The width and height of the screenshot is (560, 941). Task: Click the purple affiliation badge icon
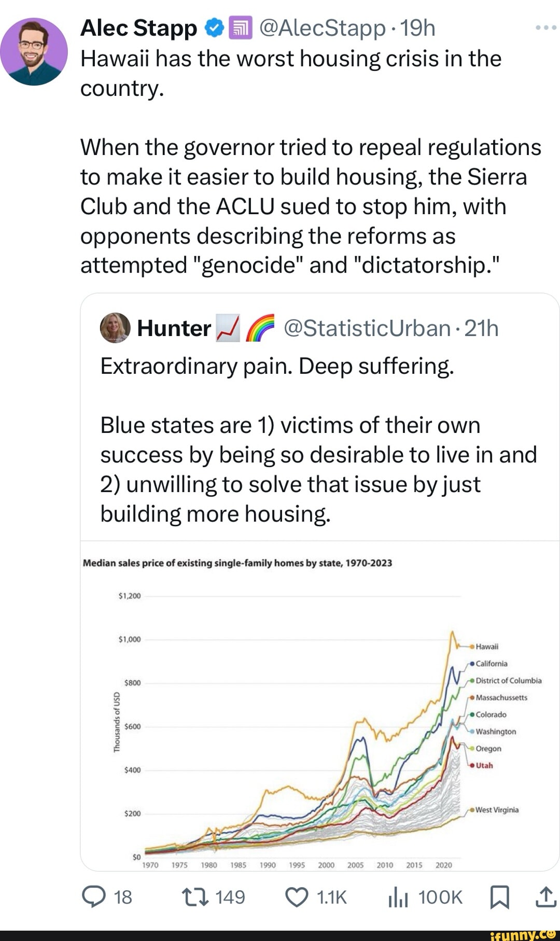click(240, 29)
